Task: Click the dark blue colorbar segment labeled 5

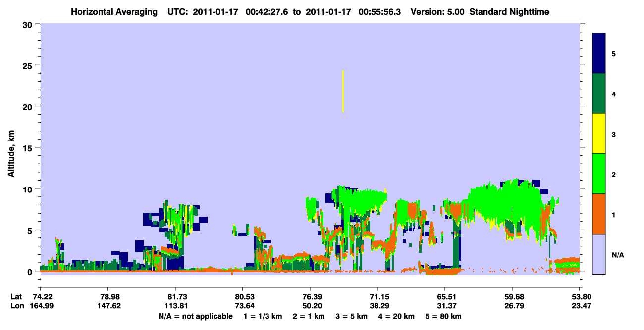Action: [x=599, y=53]
